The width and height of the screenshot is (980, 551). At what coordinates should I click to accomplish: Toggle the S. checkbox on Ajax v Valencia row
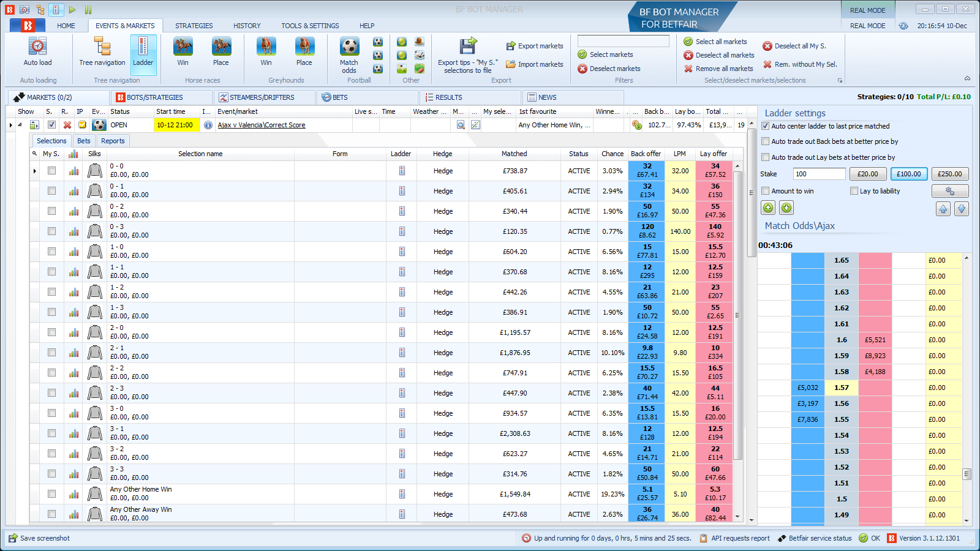pos(51,125)
